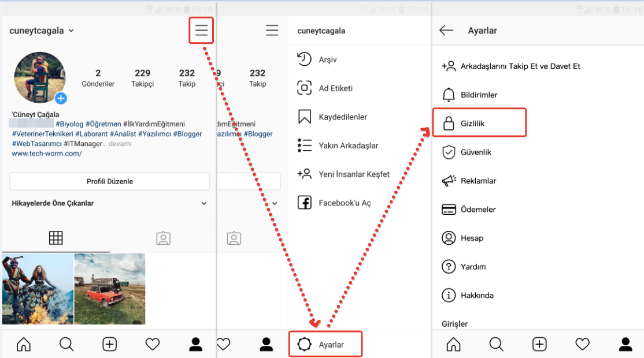The width and height of the screenshot is (644, 358).
Task: Switch to tagged photos tab
Action: pos(163,238)
